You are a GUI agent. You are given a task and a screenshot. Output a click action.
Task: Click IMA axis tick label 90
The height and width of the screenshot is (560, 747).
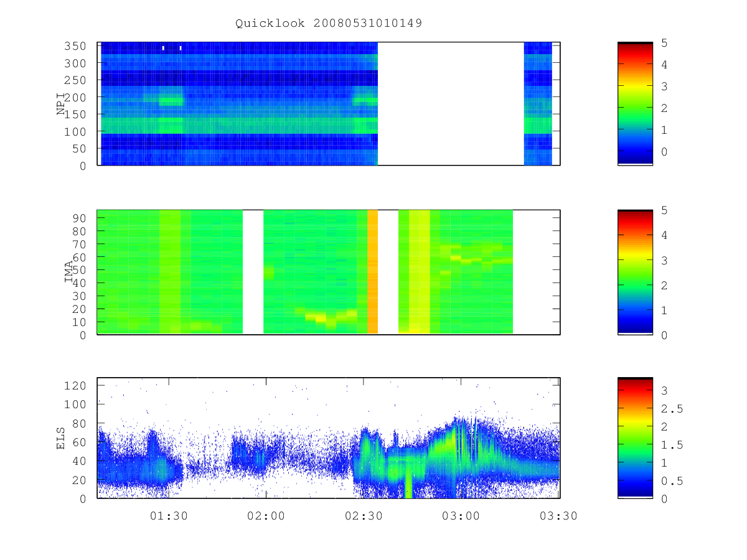pos(80,218)
